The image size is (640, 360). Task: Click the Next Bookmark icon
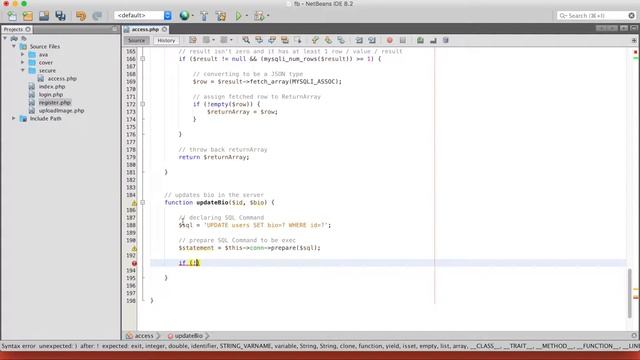328,40
